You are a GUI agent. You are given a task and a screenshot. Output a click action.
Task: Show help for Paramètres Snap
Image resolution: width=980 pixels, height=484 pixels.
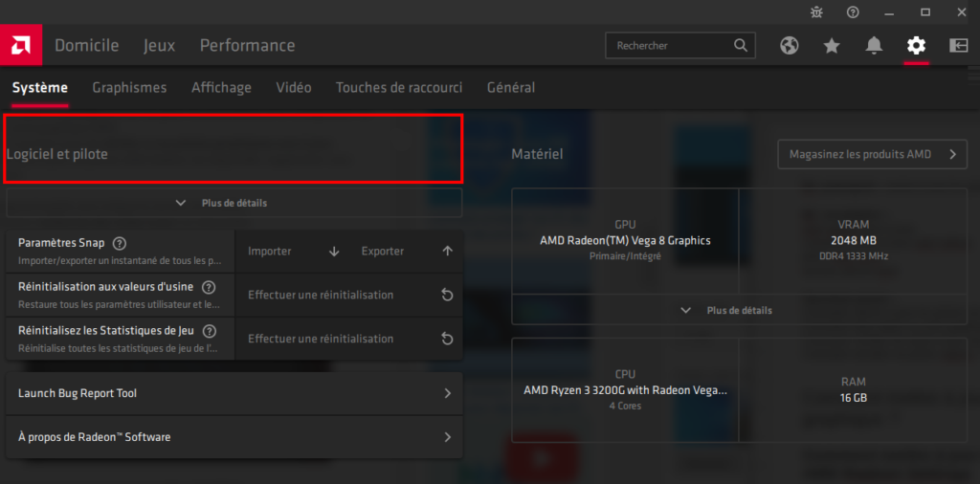120,243
